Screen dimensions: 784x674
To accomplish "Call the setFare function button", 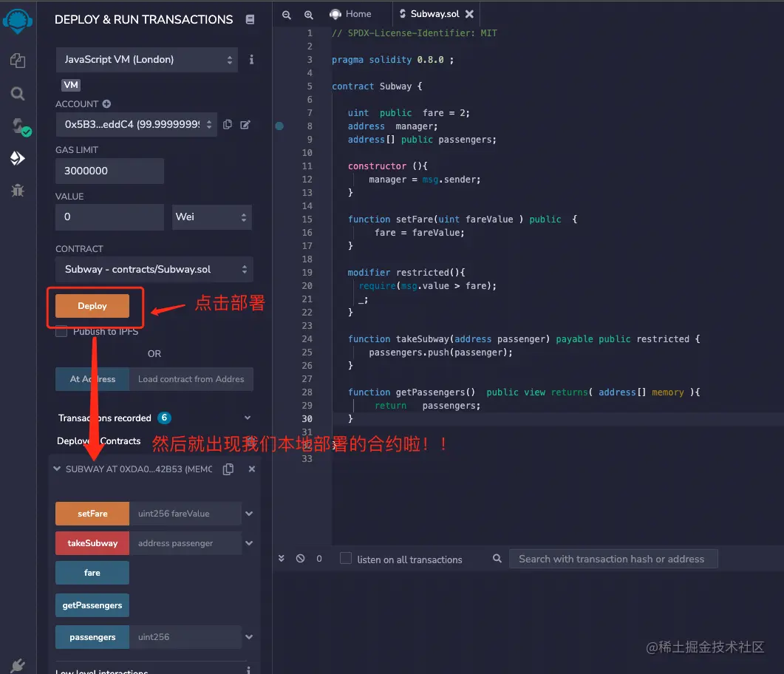I will coord(92,514).
